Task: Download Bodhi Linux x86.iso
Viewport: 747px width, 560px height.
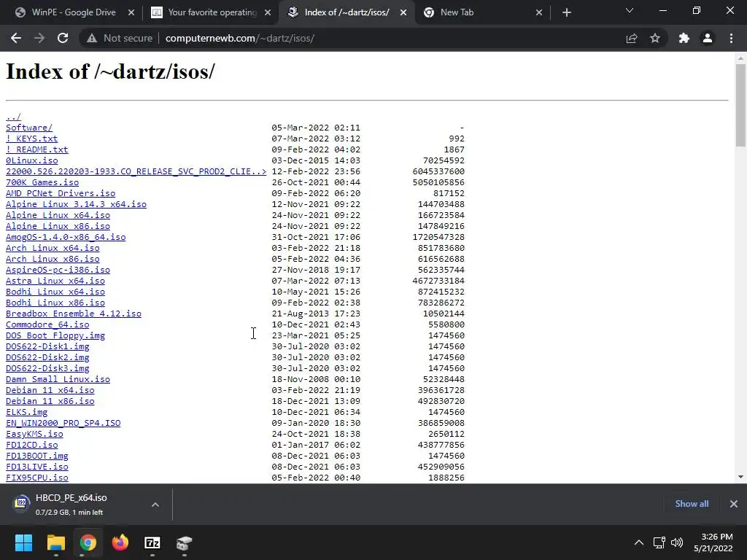Action: [55, 303]
